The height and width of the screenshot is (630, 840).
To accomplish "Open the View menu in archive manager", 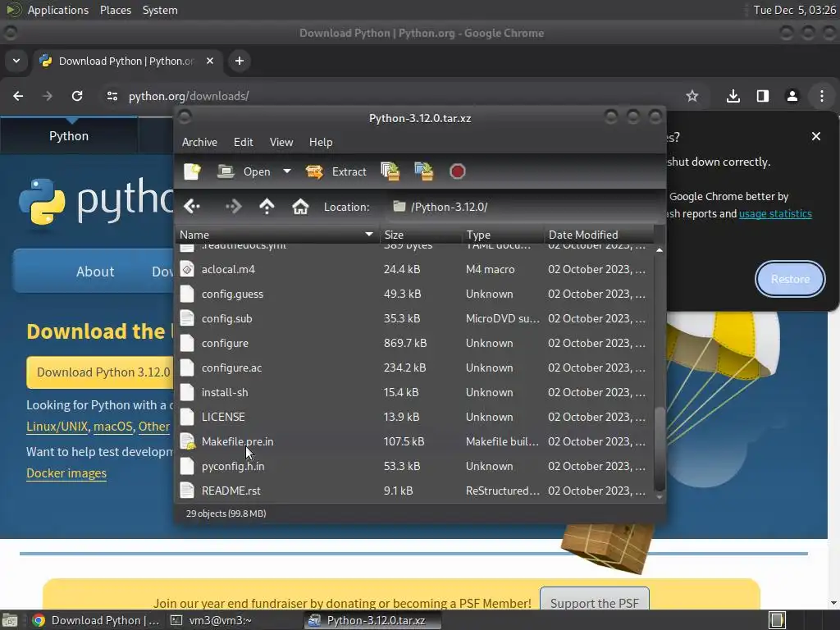I will [x=281, y=142].
